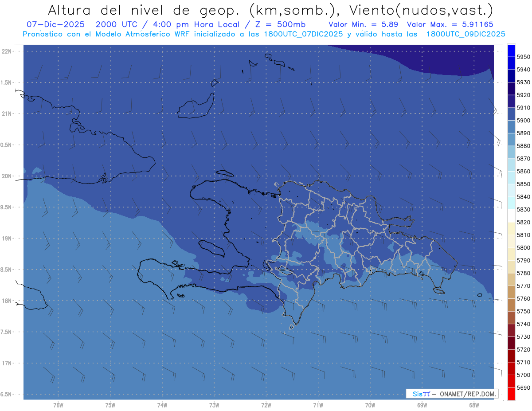
Task: Click the '19N' latitude label
Action: tap(6, 238)
